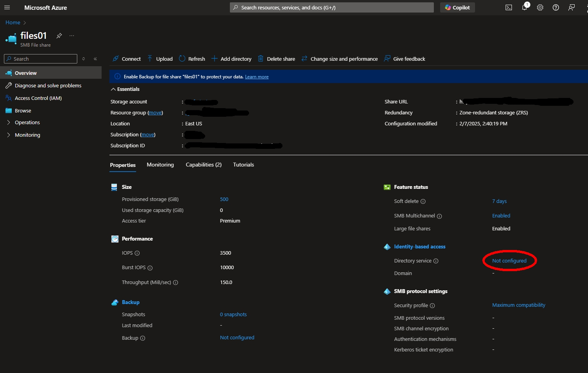Click the files01 file share icon

pos(11,38)
